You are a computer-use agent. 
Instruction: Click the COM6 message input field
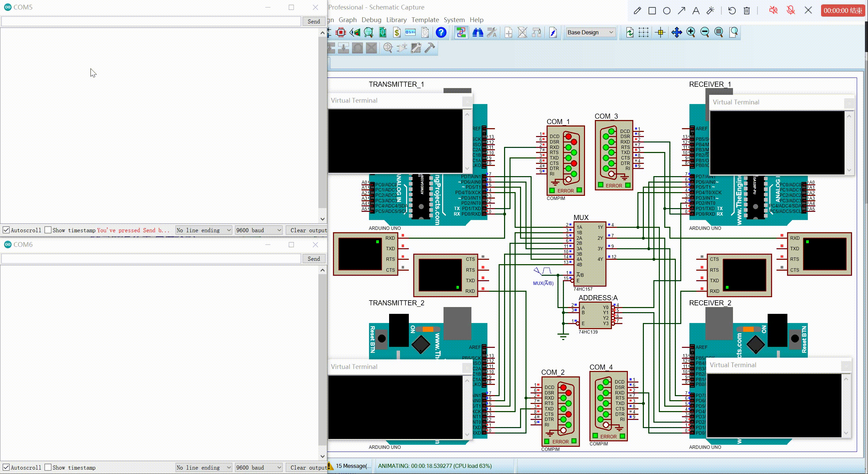(151, 259)
